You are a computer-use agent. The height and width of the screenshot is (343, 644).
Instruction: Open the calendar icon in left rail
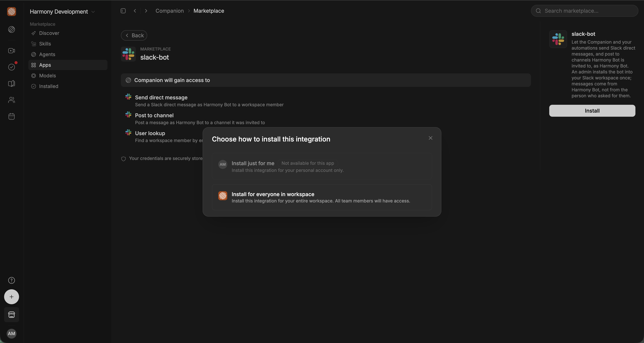tap(12, 117)
